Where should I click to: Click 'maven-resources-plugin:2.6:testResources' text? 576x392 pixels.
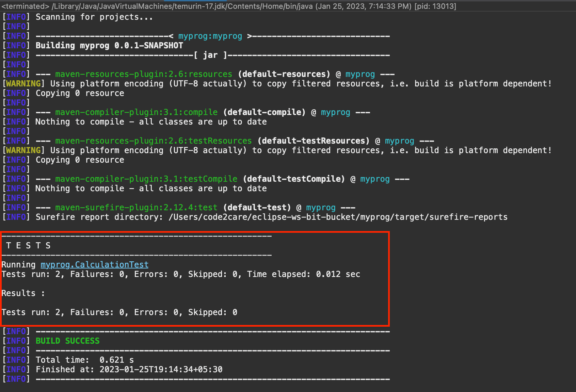154,141
